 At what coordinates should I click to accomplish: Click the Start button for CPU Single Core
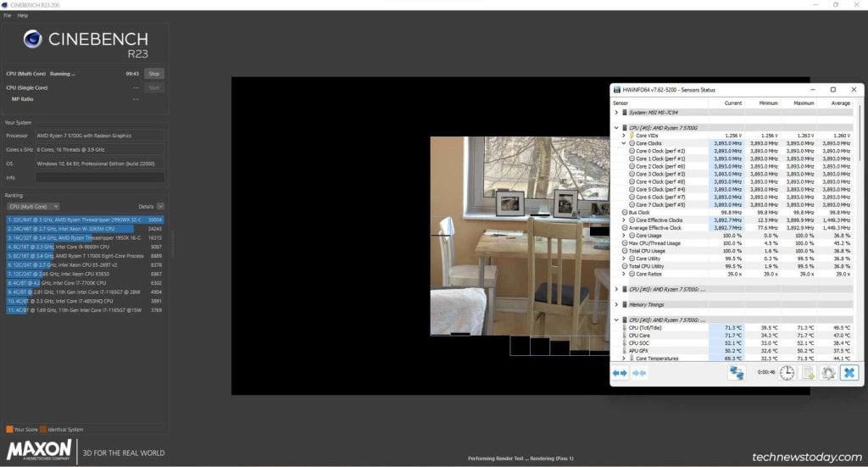154,88
